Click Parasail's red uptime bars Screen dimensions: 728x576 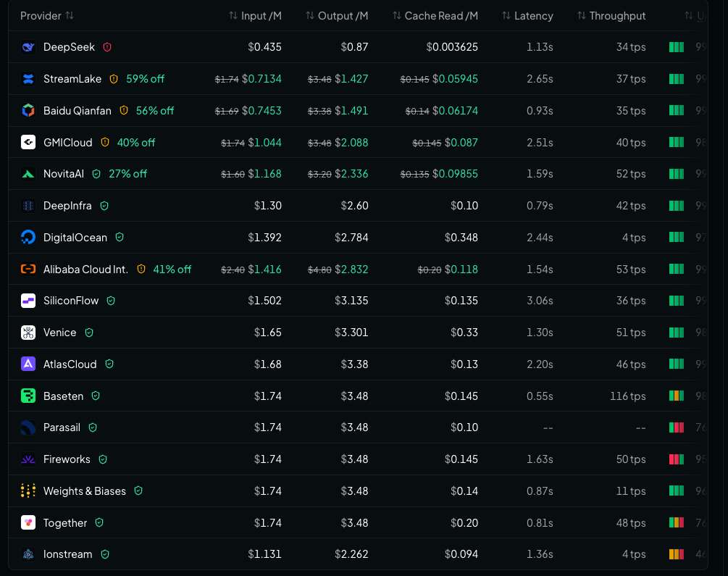point(677,427)
